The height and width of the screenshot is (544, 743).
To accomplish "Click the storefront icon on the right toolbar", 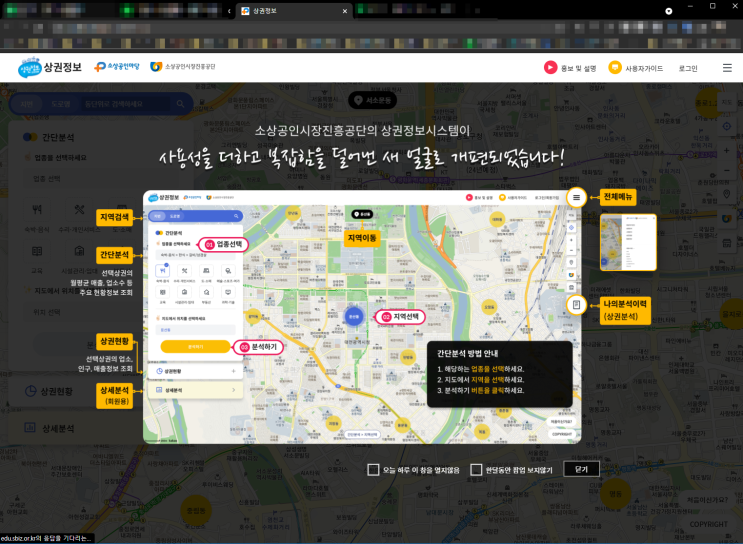I will tap(726, 243).
